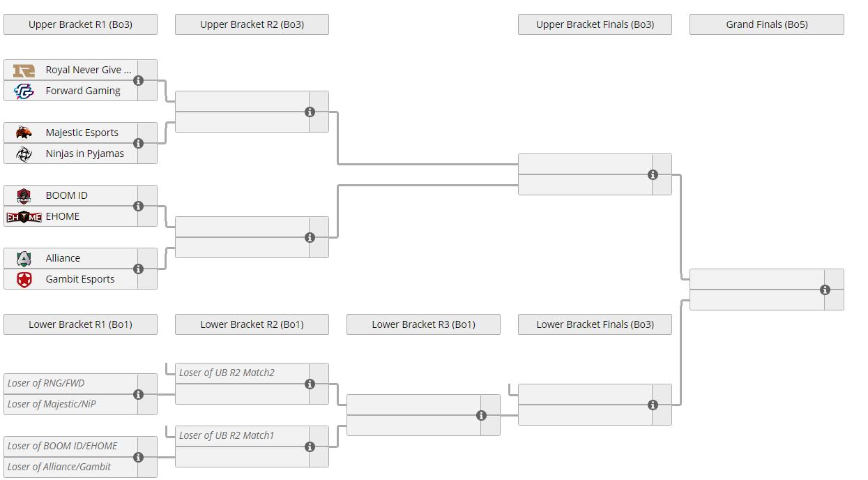This screenshot has height=480, width=868.
Task: Open BOOM ID vs EHOME match info
Action: [x=138, y=206]
